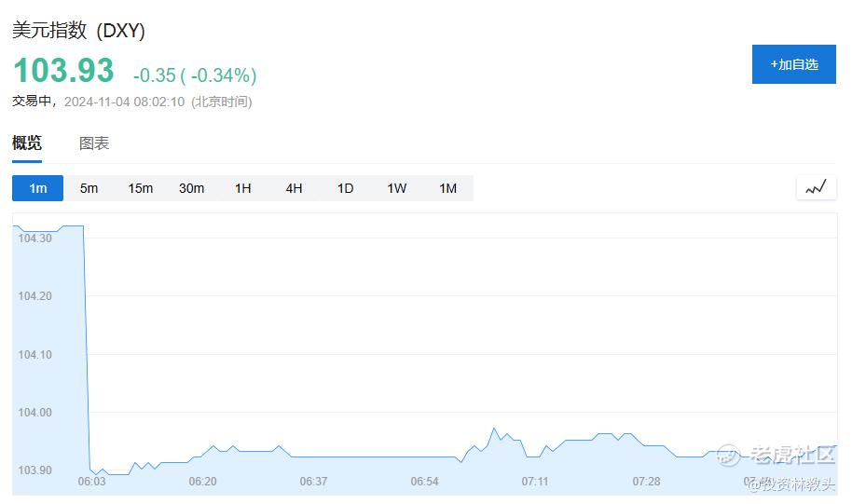
Task: Click the line chart type icon
Action: 816,187
